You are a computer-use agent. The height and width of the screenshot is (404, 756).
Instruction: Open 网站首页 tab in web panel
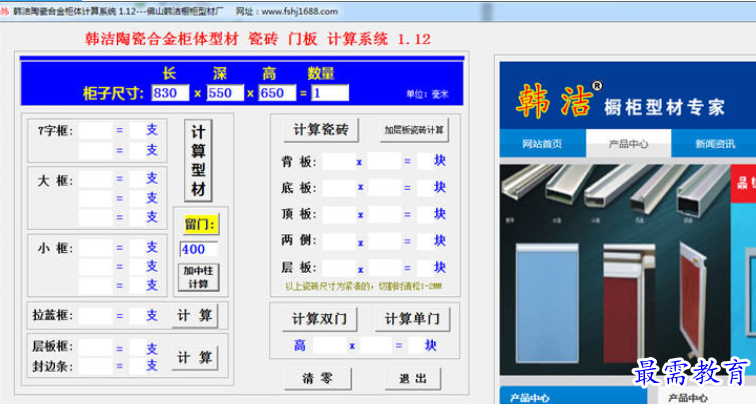pos(542,144)
